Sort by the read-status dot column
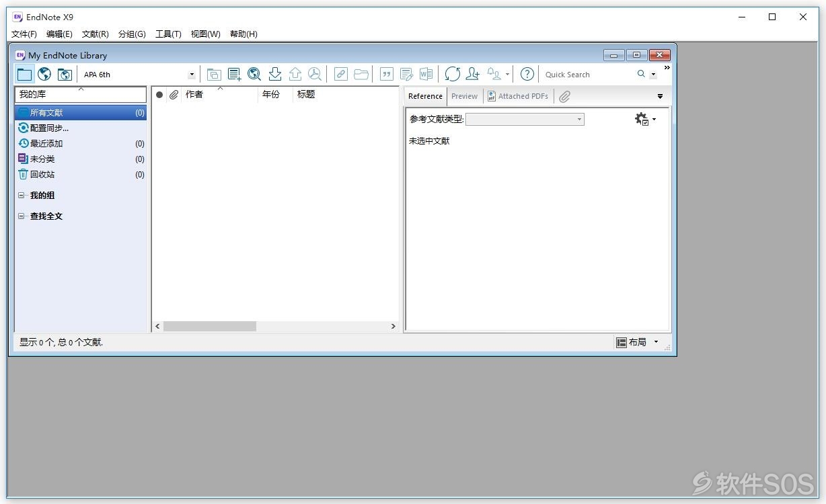The height and width of the screenshot is (504, 826). click(159, 95)
